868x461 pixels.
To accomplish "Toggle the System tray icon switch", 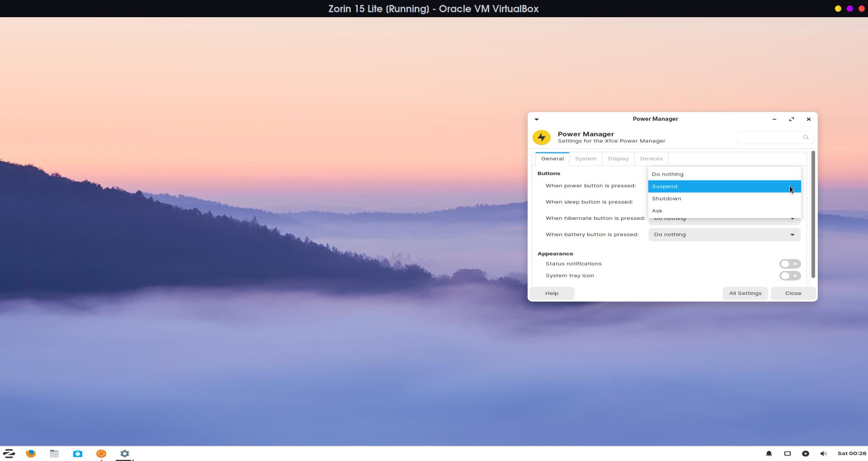I will click(x=789, y=276).
